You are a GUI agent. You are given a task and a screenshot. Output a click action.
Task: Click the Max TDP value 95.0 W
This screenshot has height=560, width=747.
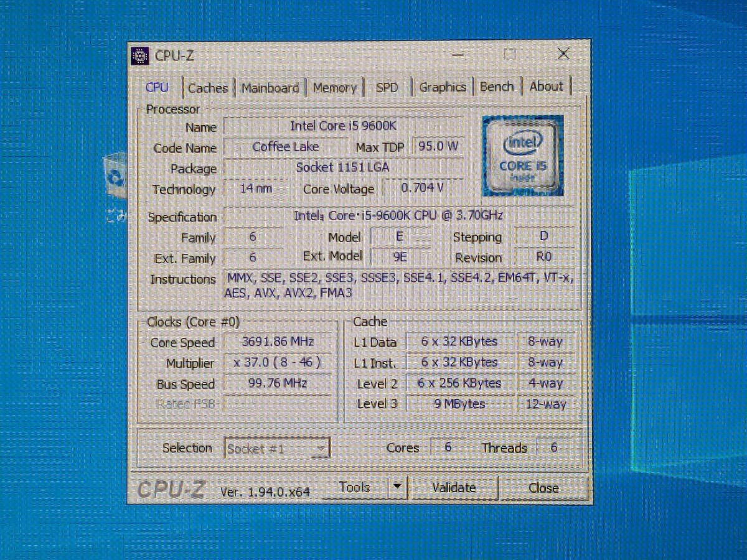click(438, 147)
